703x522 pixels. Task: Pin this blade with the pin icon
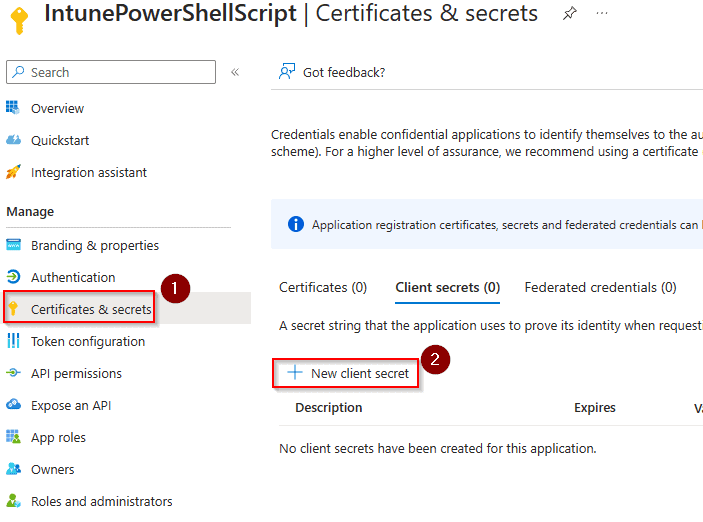(x=569, y=13)
